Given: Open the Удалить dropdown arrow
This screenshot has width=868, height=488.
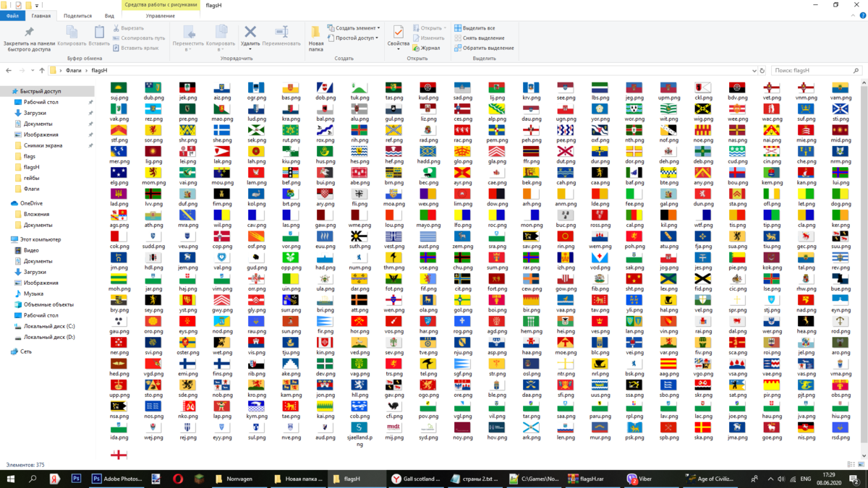Looking at the screenshot, I should [x=250, y=49].
